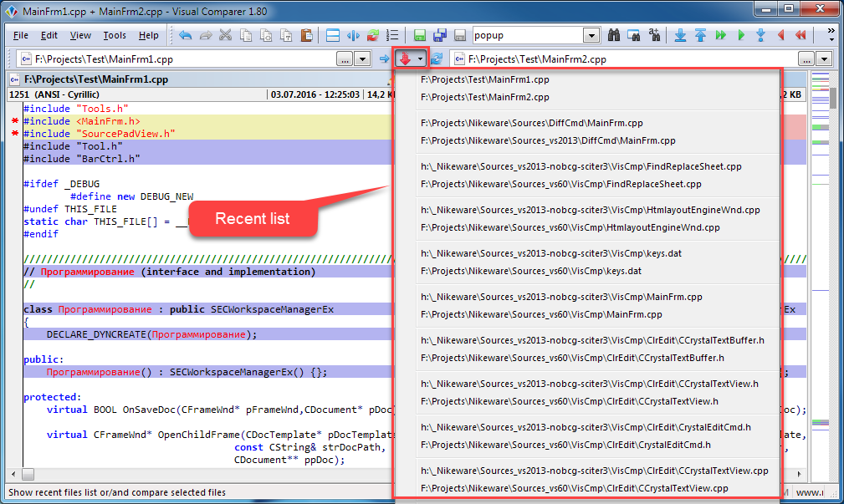The width and height of the screenshot is (844, 504).
Task: Jump to next difference with blue down arrow
Action: [680, 36]
